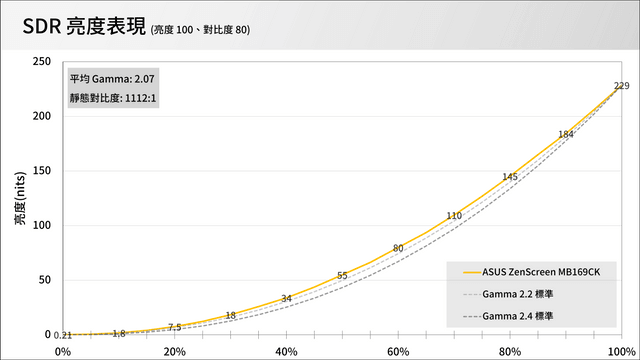The image size is (640, 360).
Task: Click the 亮度(nits) vertical axis title
Action: click(x=20, y=198)
